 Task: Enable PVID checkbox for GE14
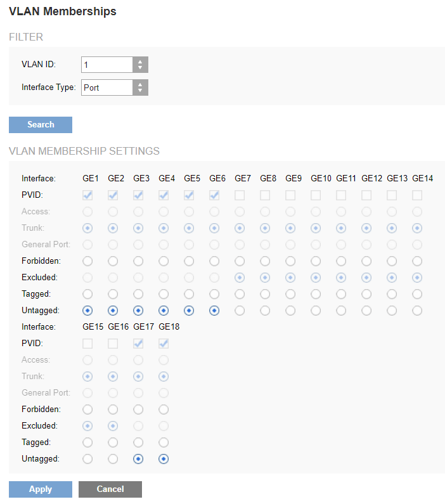417,195
